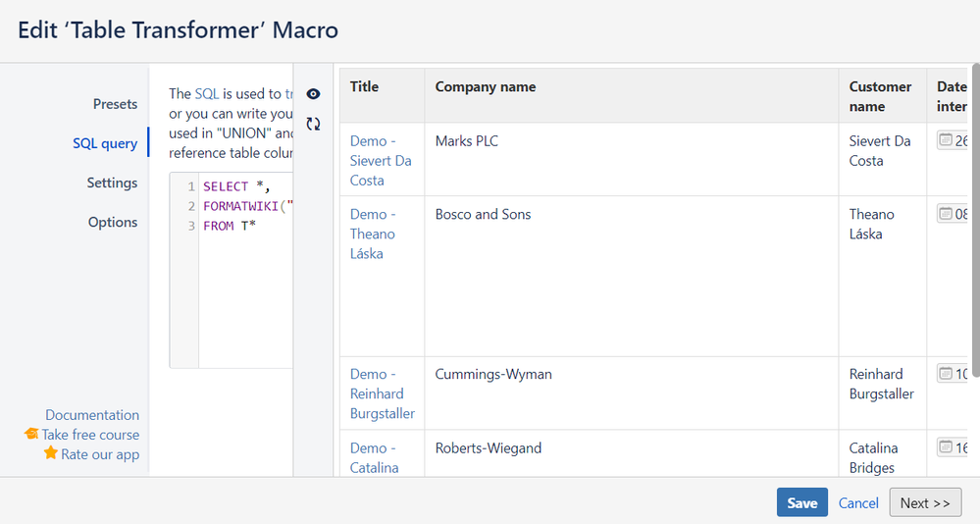Toggle the preview eye icon

(313, 94)
